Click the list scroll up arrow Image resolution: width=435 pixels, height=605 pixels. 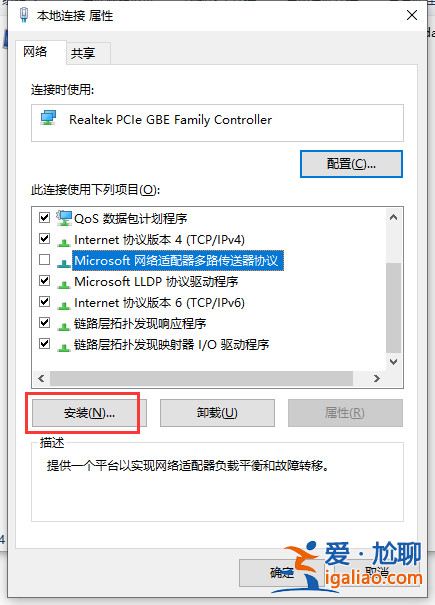click(393, 217)
